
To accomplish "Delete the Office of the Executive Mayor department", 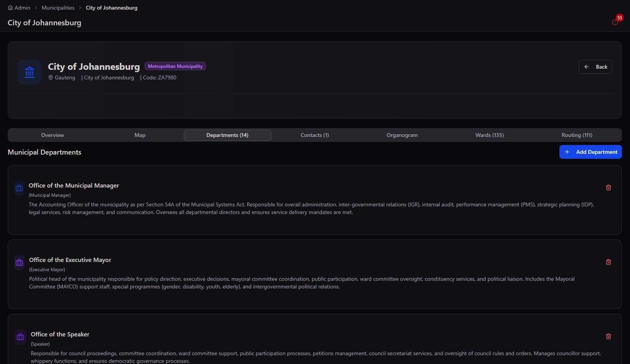I will point(609,262).
